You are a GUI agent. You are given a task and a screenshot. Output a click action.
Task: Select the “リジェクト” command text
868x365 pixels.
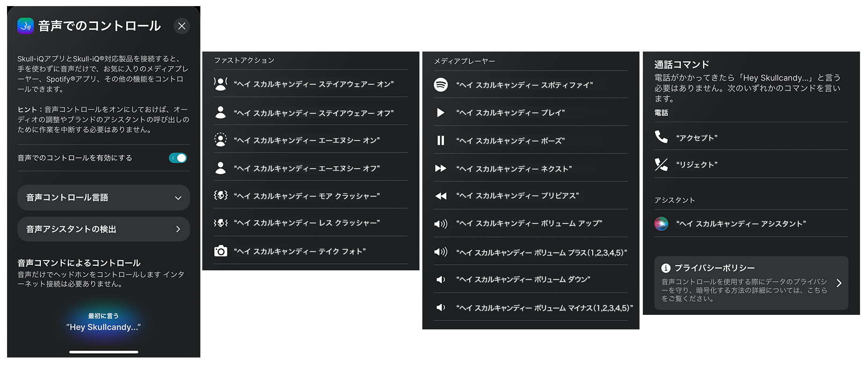[697, 165]
